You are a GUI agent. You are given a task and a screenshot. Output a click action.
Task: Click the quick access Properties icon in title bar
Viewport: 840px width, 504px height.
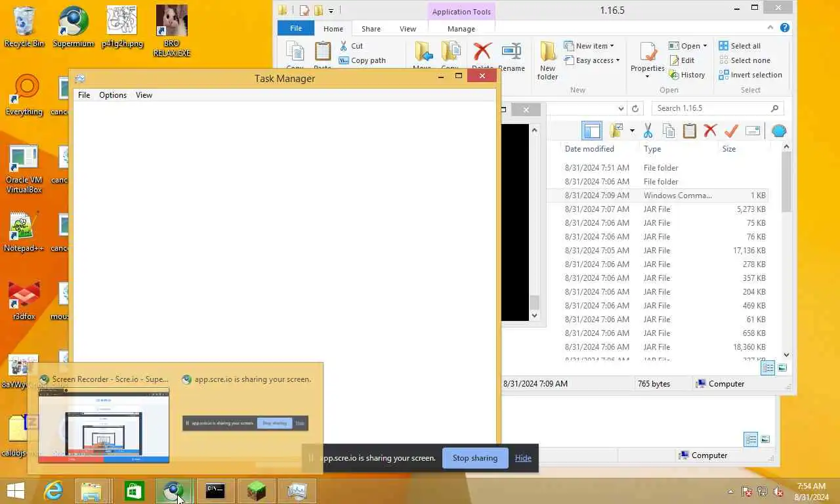tap(304, 10)
